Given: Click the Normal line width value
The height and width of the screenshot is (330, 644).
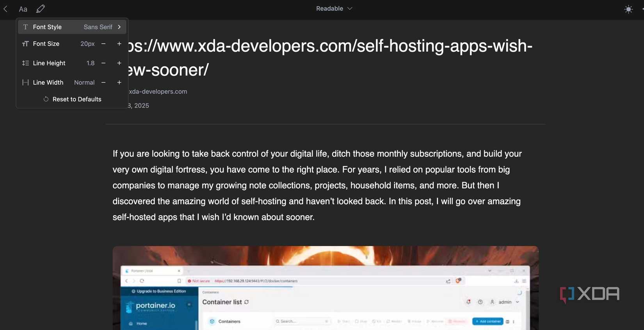Looking at the screenshot, I should (84, 82).
